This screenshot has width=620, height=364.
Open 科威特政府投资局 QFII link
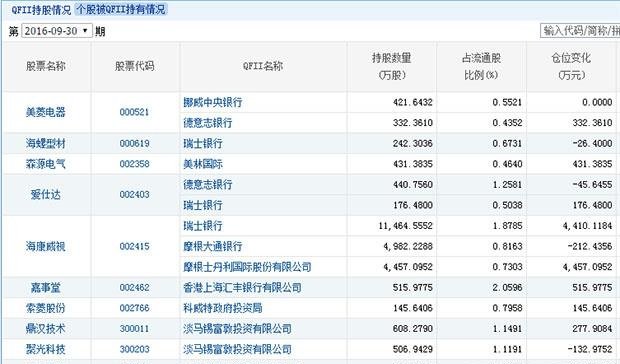[x=223, y=308]
